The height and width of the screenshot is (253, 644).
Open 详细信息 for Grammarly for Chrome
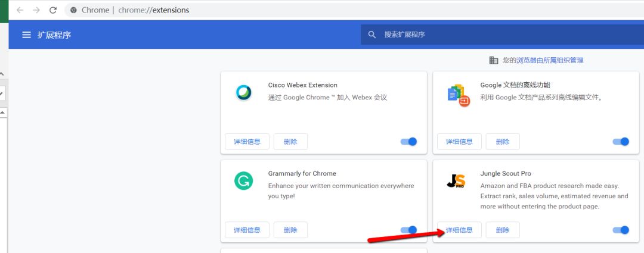247,230
